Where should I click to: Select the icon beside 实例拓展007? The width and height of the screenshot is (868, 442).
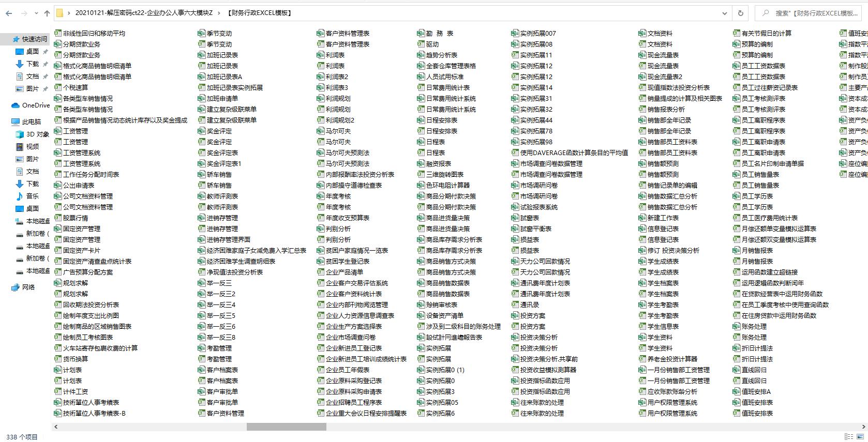(515, 33)
